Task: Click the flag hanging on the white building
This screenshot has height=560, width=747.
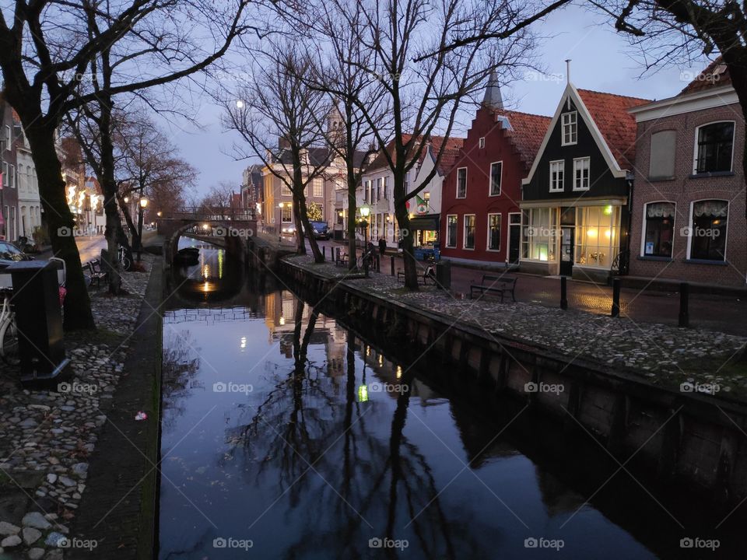Action: (x=420, y=205)
